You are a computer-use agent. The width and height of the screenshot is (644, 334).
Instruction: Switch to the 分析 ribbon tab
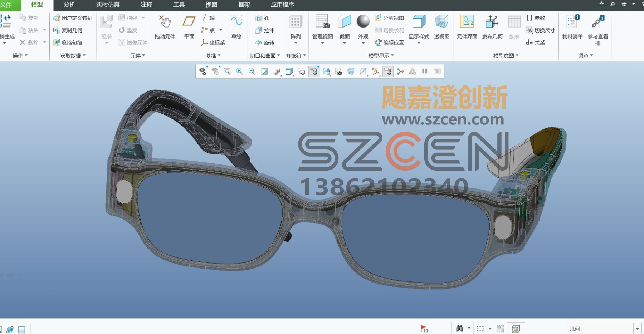click(x=69, y=5)
